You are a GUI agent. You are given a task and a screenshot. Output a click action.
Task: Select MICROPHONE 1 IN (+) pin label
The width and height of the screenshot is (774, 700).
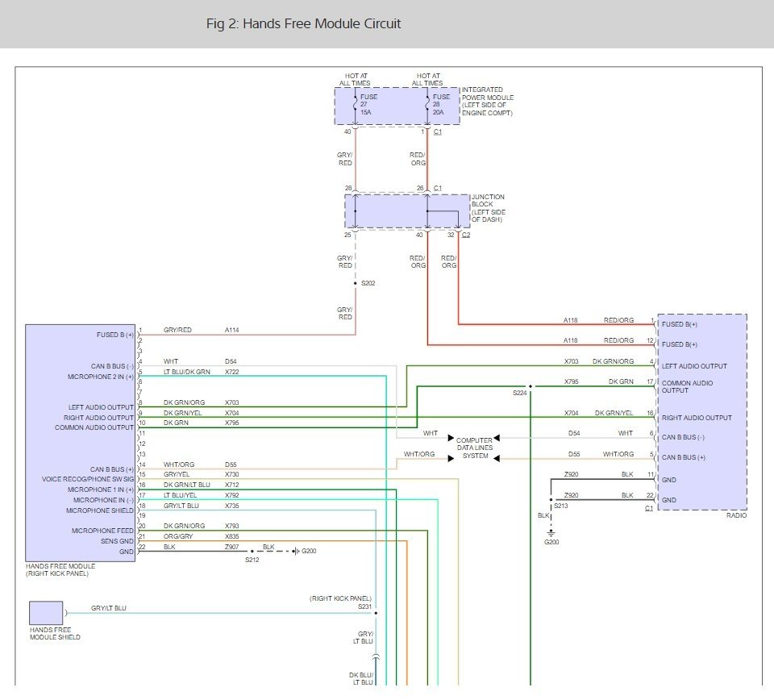[100, 490]
